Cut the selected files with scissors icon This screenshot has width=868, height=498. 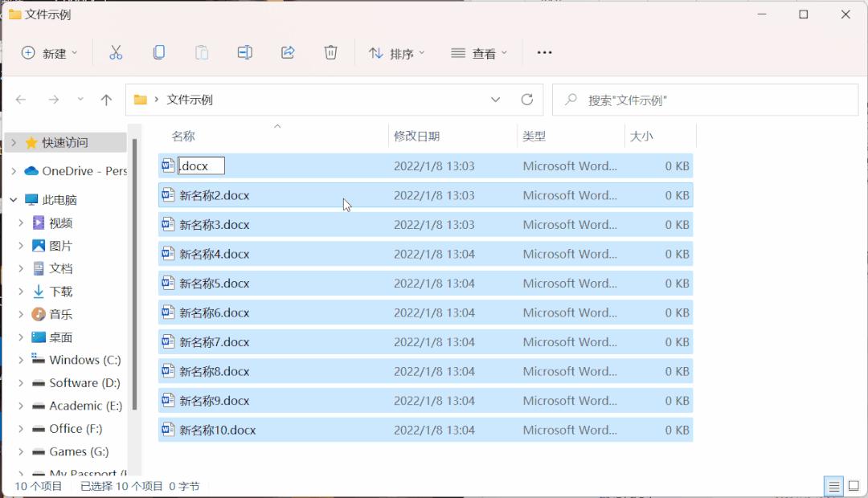pos(116,52)
